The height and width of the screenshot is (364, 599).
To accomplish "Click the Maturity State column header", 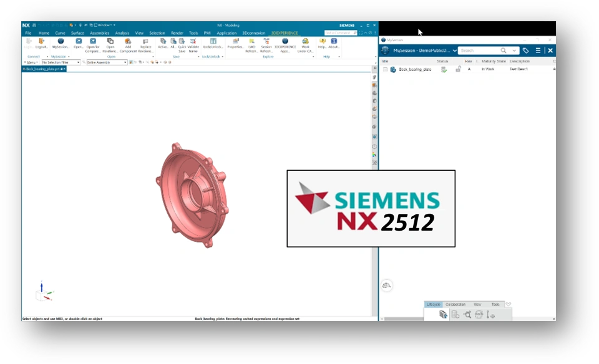I will (x=494, y=61).
